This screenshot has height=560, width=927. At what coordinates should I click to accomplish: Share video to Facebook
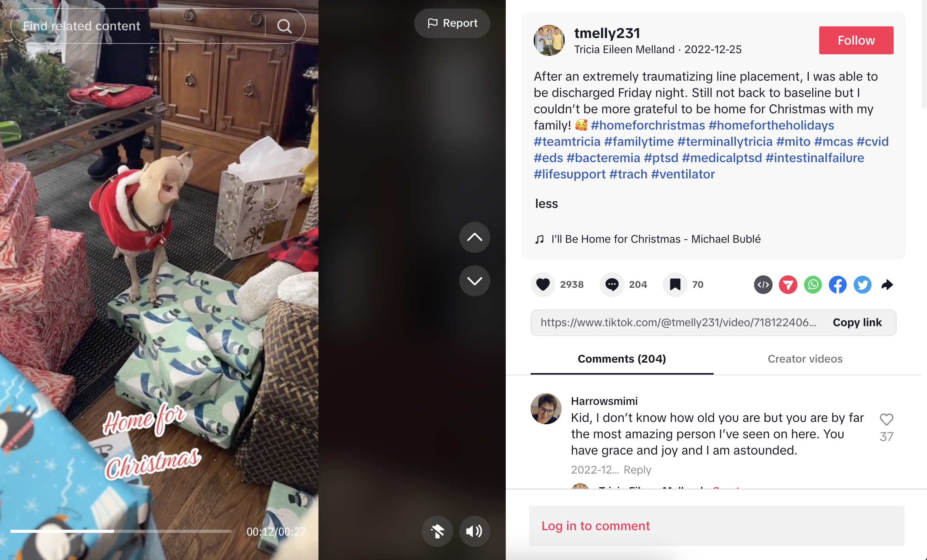point(837,285)
